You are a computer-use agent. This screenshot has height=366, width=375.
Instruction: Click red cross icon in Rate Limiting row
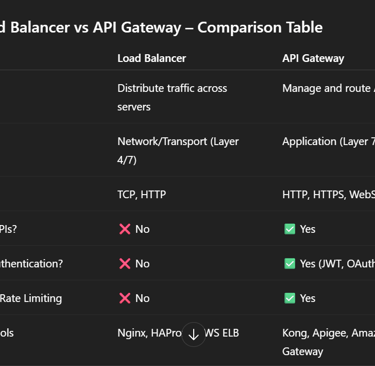[125, 298]
